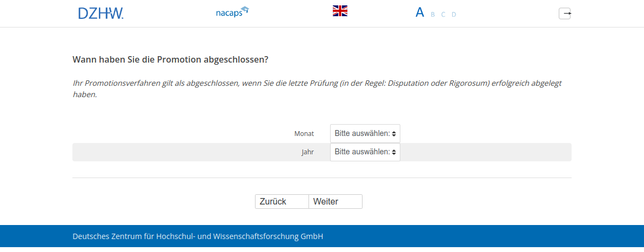Choose font size D
Screen dimensions: 644x252
pos(454,15)
